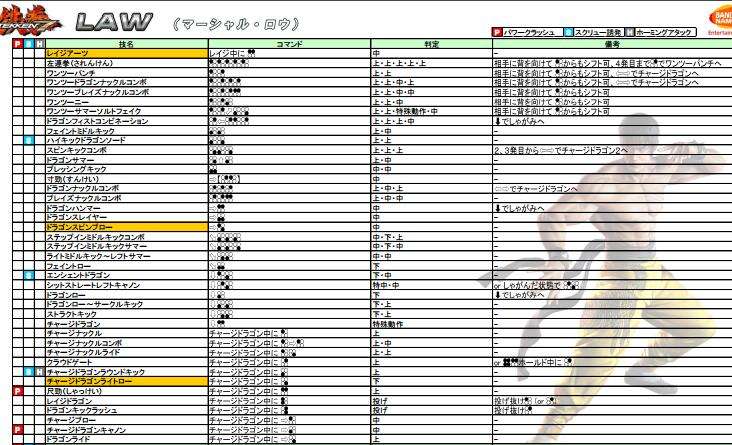Click the ワンツードラゴンナックルコンボ cell

coord(127,82)
